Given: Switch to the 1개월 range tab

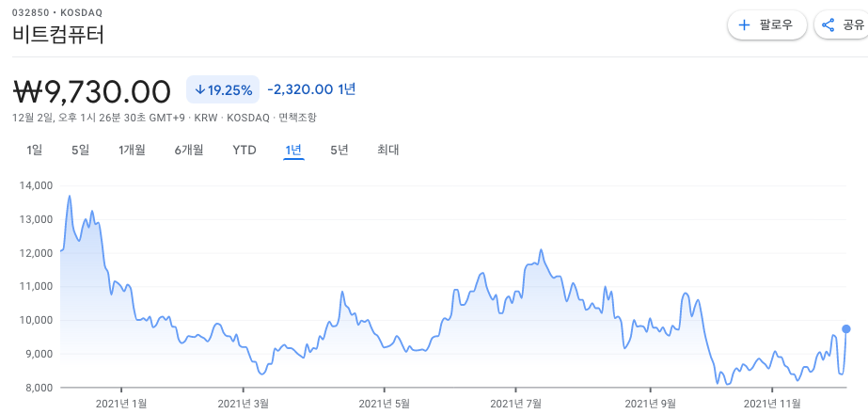Looking at the screenshot, I should click(132, 150).
